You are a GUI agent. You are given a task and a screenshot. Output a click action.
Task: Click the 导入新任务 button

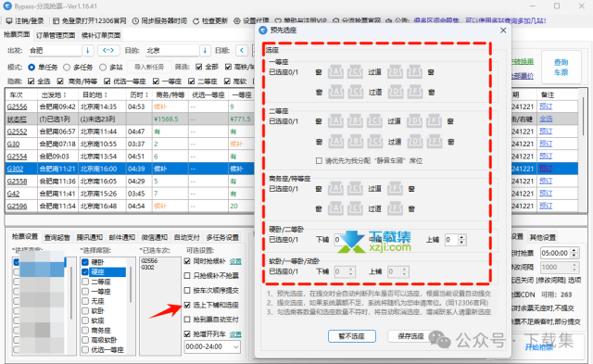(x=149, y=67)
